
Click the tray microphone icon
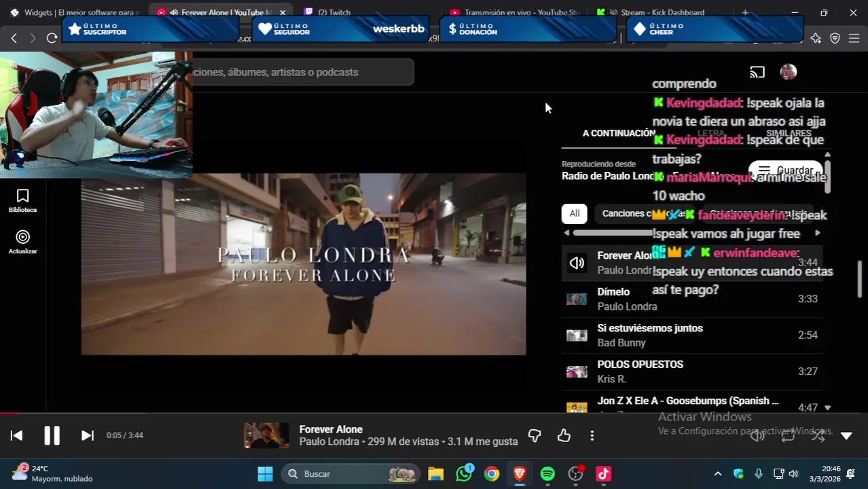coord(759,473)
